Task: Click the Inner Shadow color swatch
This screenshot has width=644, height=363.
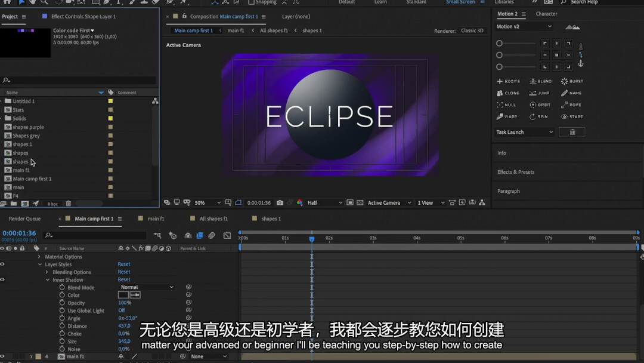Action: 123,295
